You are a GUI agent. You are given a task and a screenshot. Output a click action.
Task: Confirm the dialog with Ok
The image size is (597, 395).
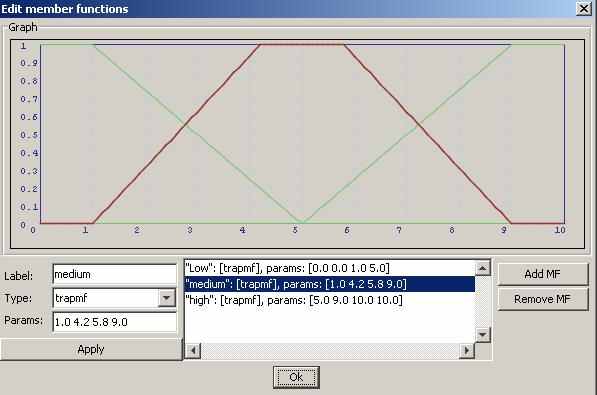[296, 377]
